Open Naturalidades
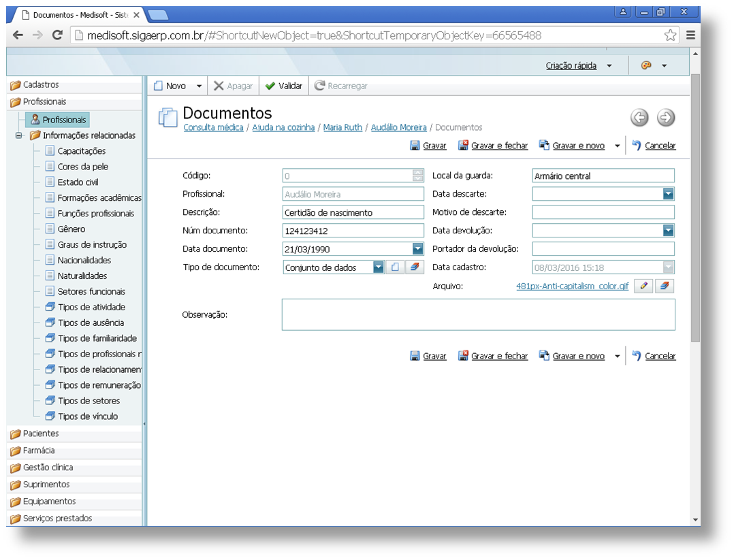 pyautogui.click(x=82, y=276)
